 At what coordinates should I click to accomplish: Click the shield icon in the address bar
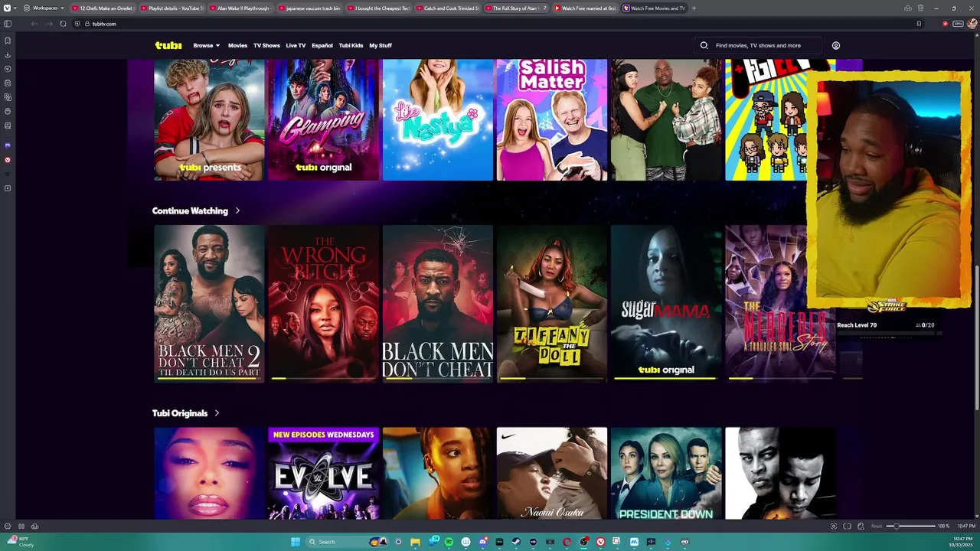click(x=77, y=24)
